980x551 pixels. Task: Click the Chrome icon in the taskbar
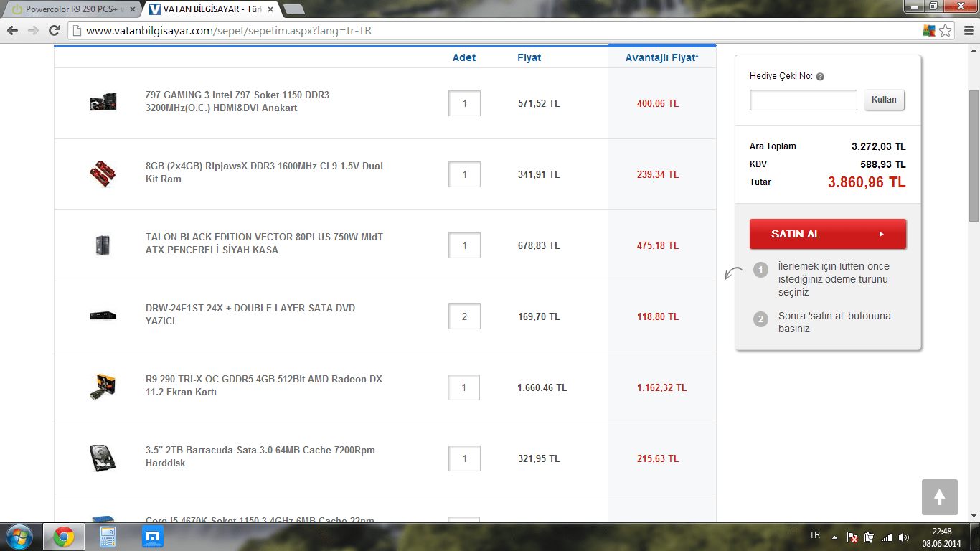click(63, 536)
